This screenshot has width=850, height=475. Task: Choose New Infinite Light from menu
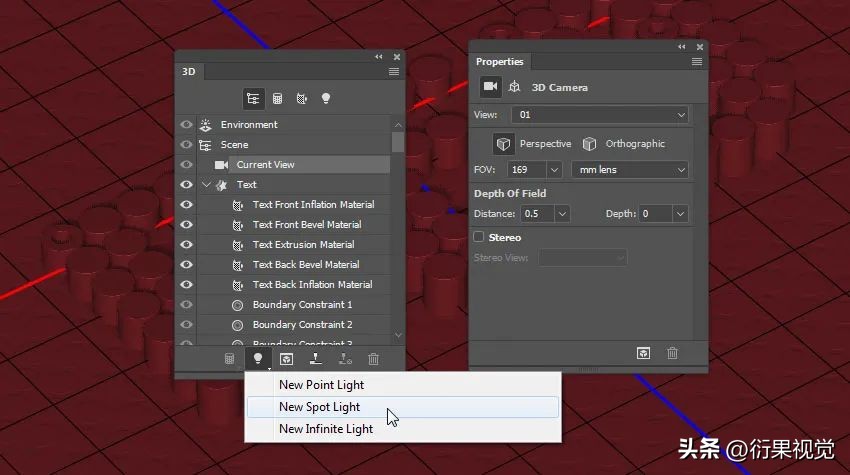click(x=403, y=429)
